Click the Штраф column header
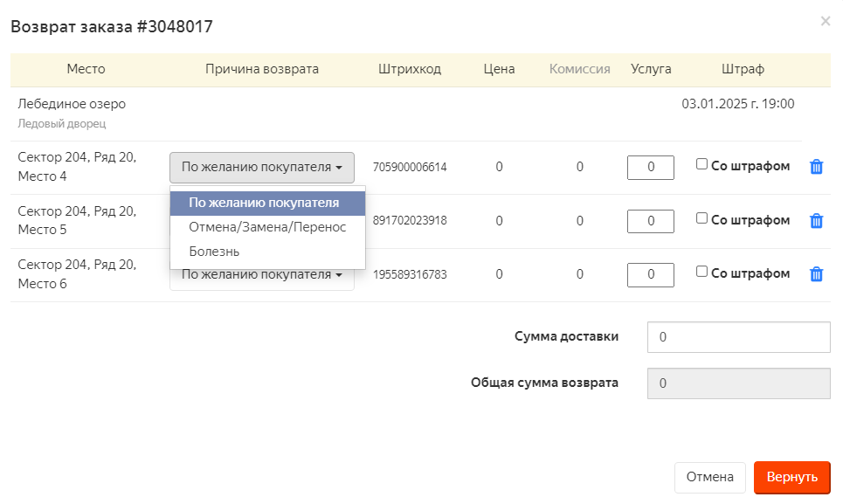843x504 pixels. (x=743, y=69)
